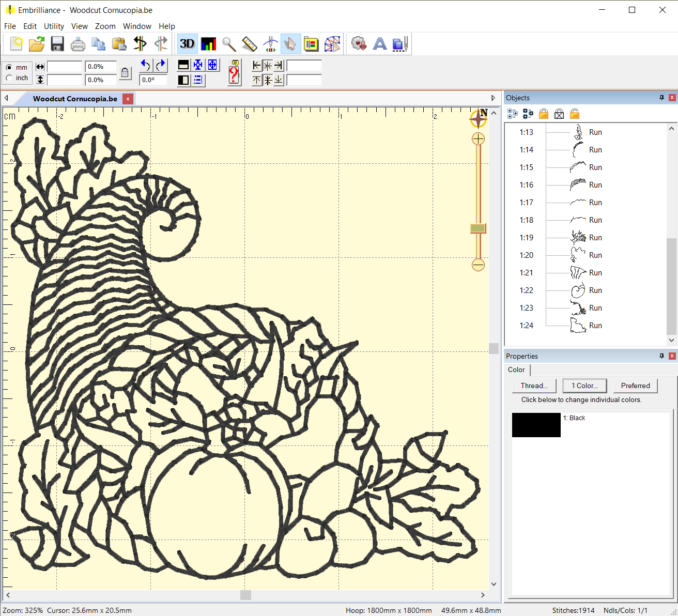The height and width of the screenshot is (616, 678).
Task: Open the Utility menu
Action: coord(54,26)
